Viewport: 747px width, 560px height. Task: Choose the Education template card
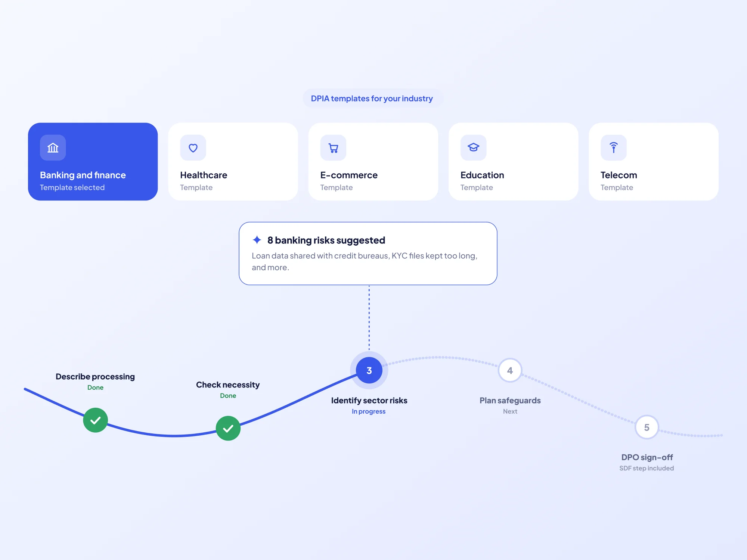[513, 162]
